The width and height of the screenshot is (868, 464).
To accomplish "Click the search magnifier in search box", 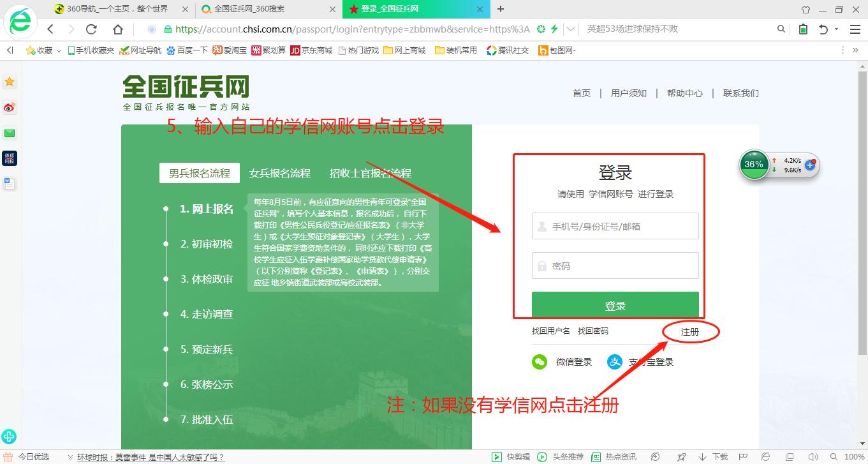I will (781, 29).
